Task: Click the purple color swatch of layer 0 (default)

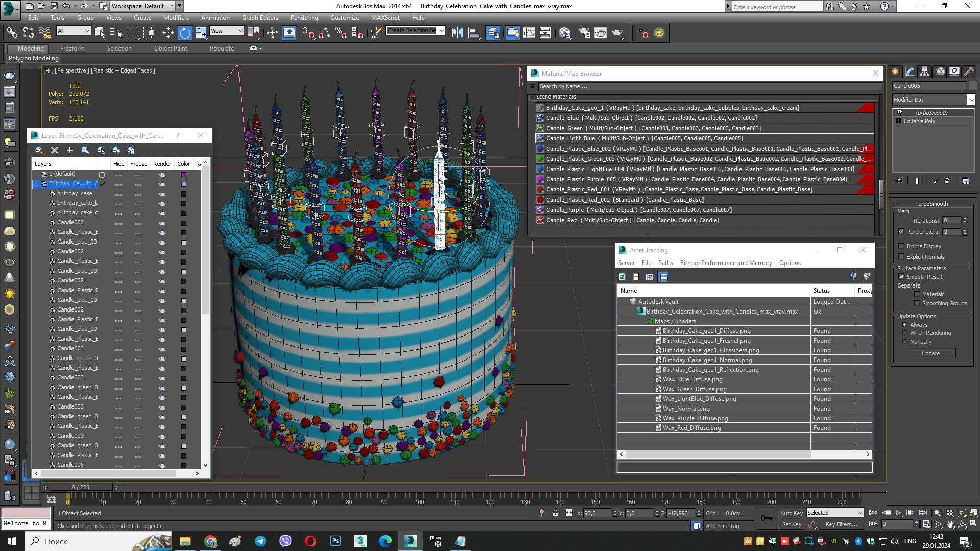Action: pos(184,175)
